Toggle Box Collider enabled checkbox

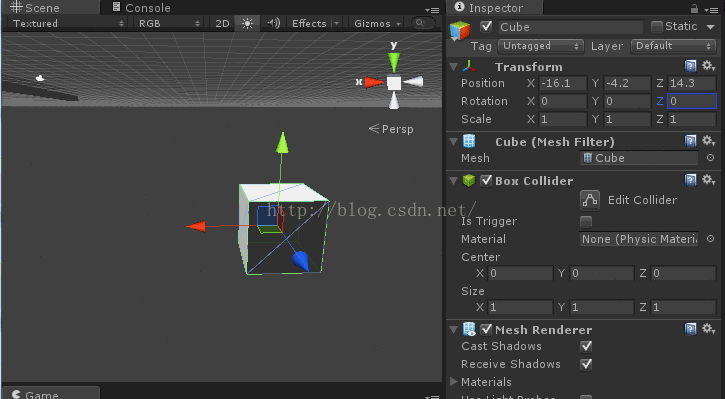click(x=486, y=180)
